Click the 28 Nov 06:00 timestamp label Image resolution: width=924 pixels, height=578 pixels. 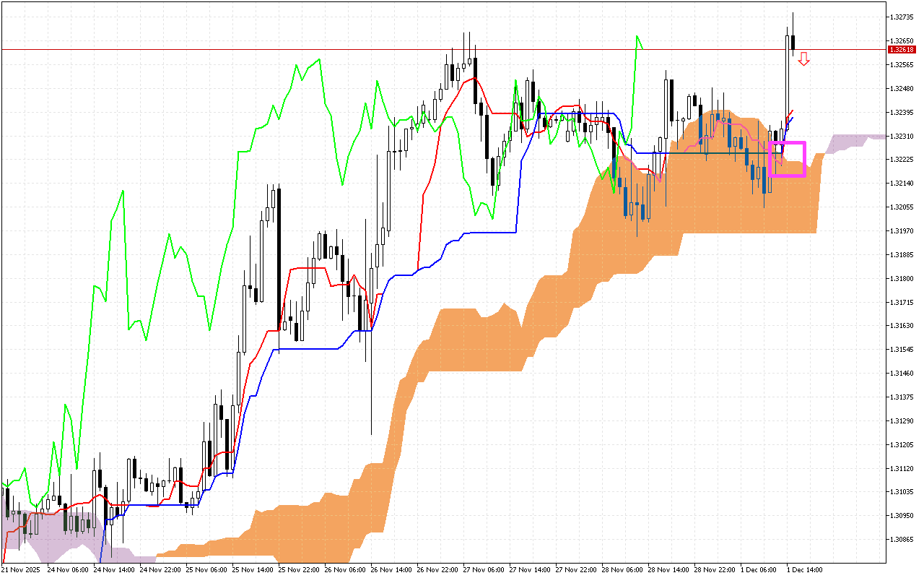[x=622, y=569]
